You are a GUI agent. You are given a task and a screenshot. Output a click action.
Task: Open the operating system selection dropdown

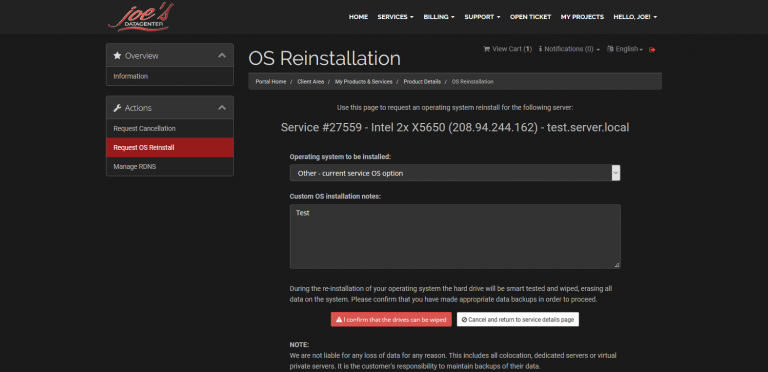click(455, 173)
